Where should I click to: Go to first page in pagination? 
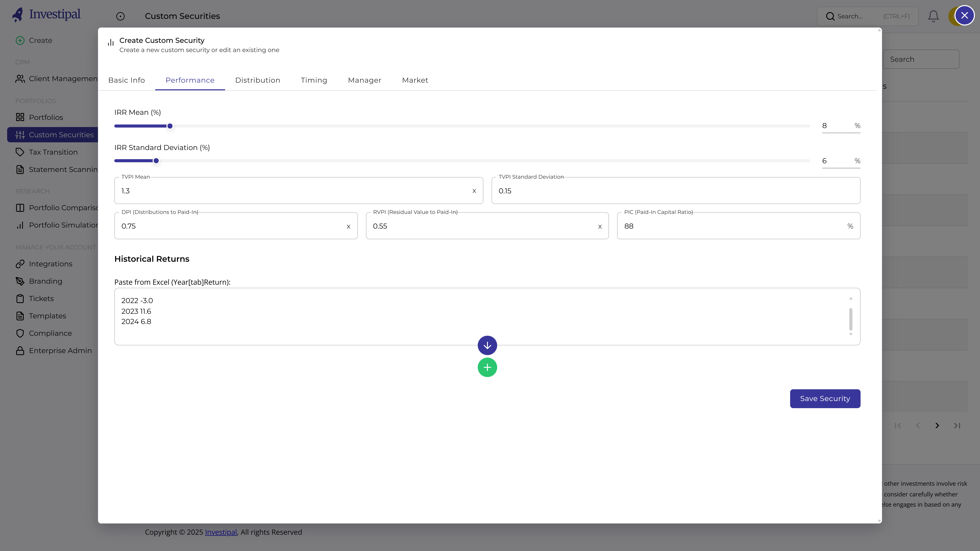tap(898, 425)
